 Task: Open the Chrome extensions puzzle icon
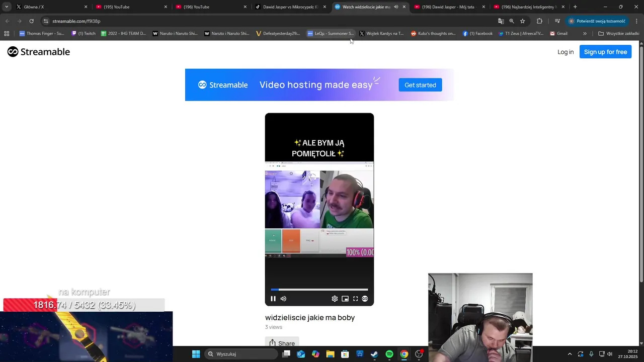pyautogui.click(x=539, y=21)
